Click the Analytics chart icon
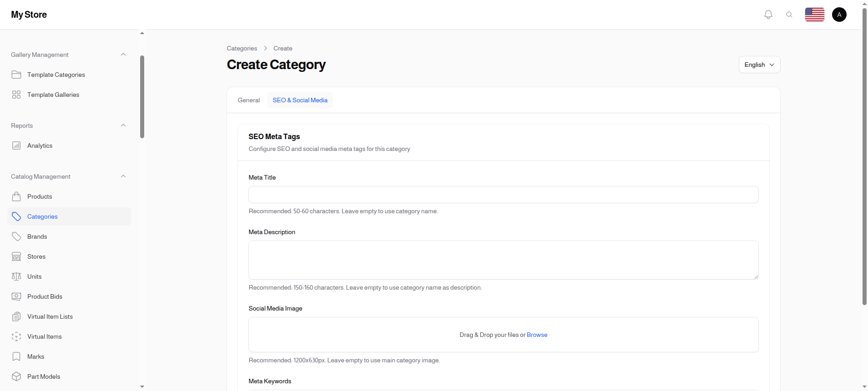This screenshot has height=391, width=868. (16, 145)
